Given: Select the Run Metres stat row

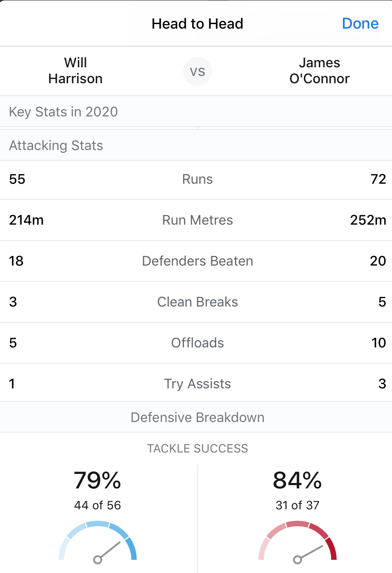Looking at the screenshot, I should click(196, 220).
